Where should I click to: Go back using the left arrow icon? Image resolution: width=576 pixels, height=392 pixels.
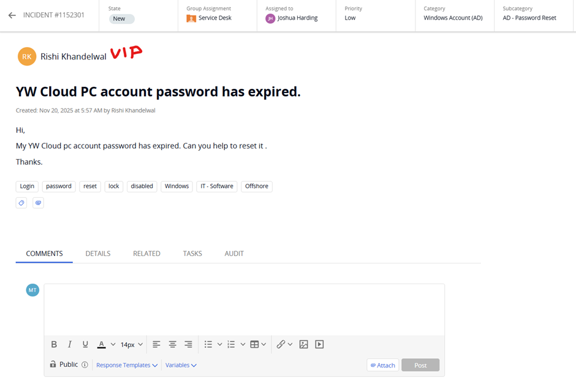point(12,15)
